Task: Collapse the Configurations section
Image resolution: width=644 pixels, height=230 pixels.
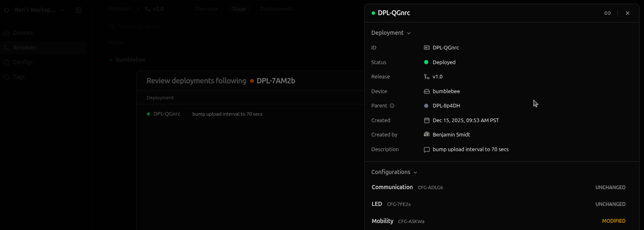Action: (394, 172)
